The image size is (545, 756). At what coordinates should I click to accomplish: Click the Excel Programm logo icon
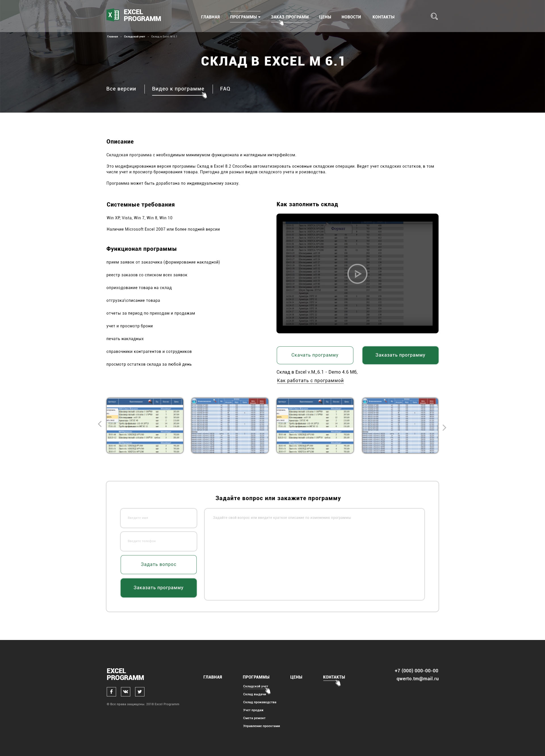(x=113, y=15)
